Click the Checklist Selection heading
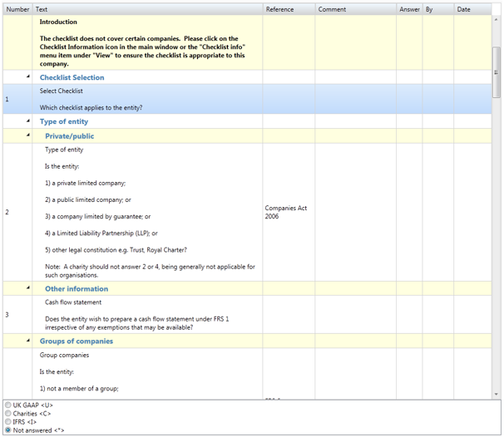Screen dimensions: 504x437 pos(72,77)
